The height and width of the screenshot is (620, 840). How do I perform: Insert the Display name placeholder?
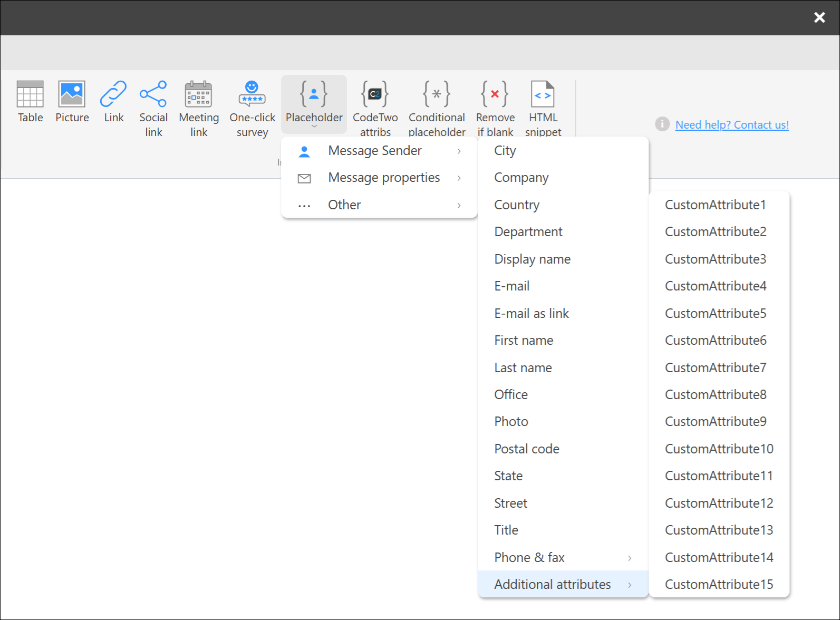point(563,259)
